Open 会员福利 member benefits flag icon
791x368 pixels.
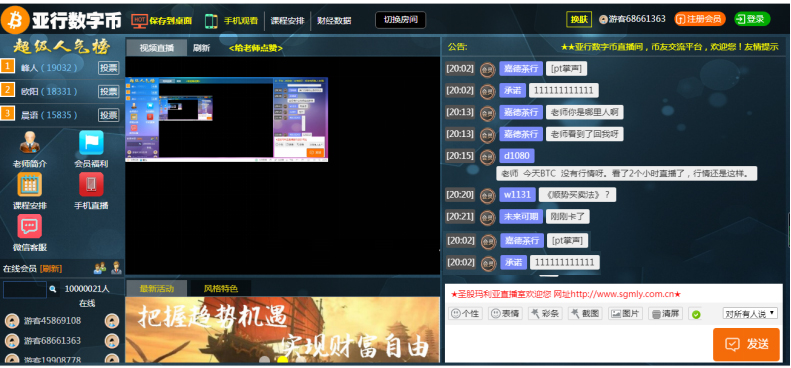tap(91, 142)
